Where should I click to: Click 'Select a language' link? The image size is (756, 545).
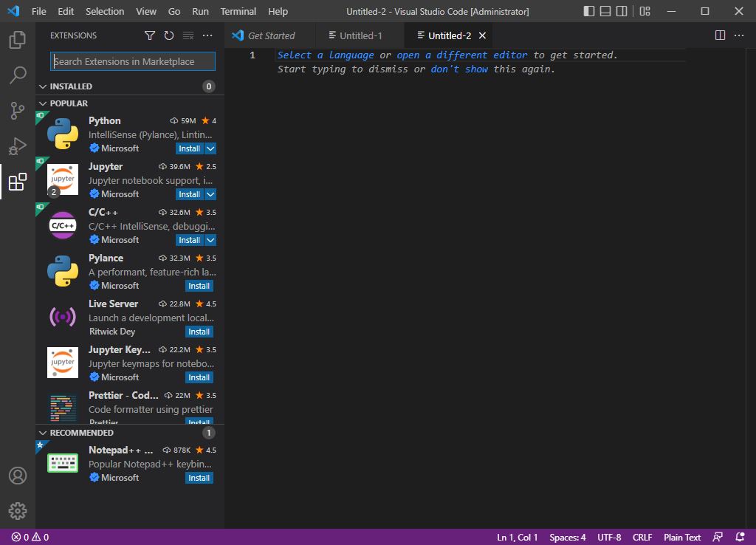(x=326, y=55)
